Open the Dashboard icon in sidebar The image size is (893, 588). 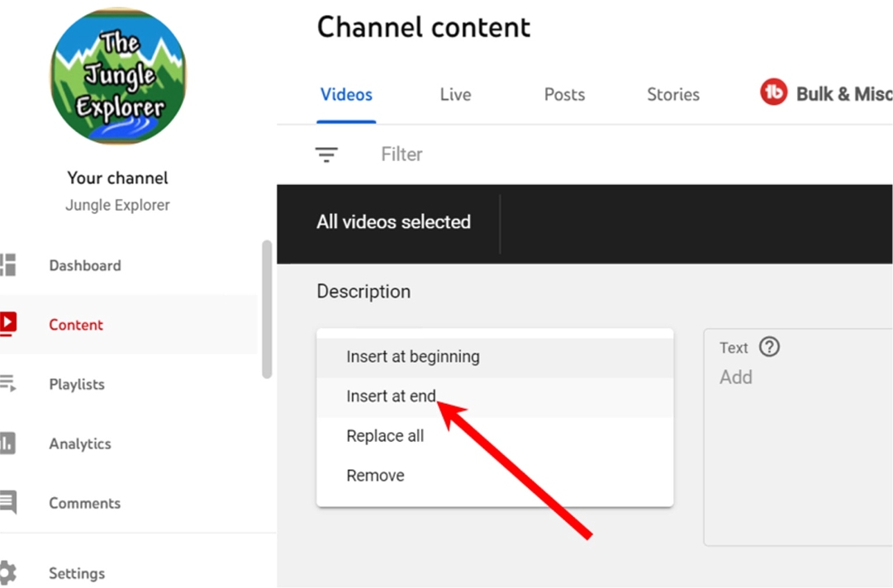coord(8,265)
